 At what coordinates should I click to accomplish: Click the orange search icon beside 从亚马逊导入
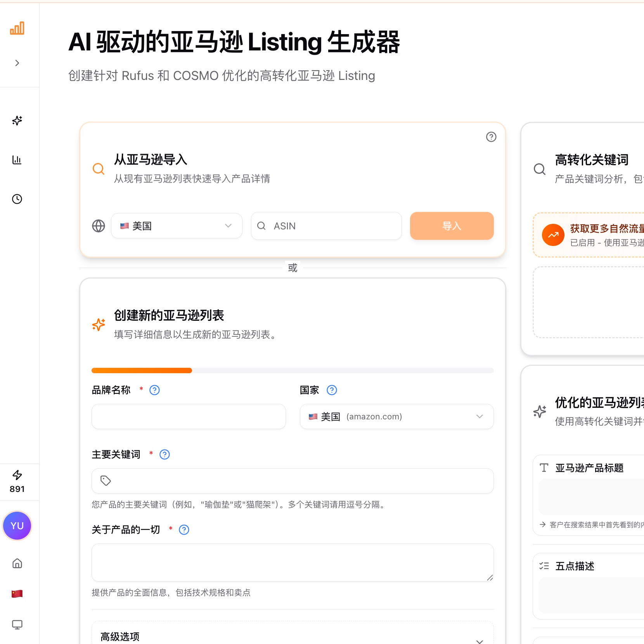[99, 169]
